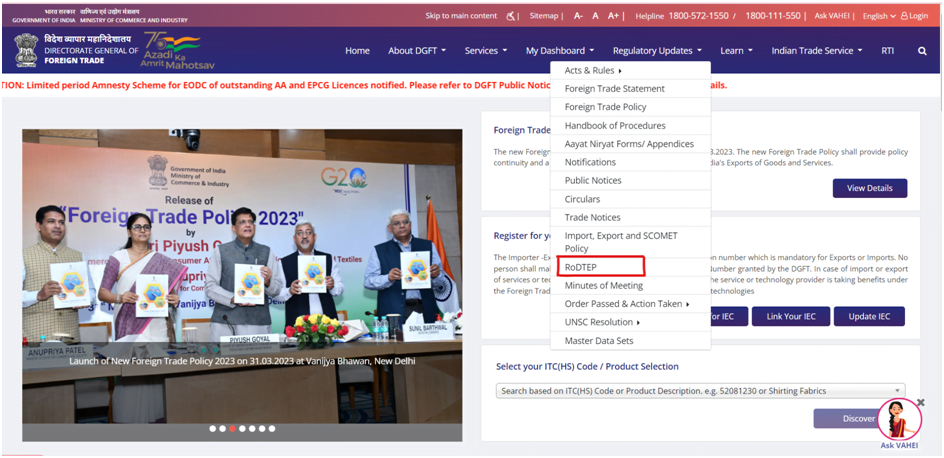Select the last carousel slide dot
This screenshot has height=458, width=944.
click(272, 428)
